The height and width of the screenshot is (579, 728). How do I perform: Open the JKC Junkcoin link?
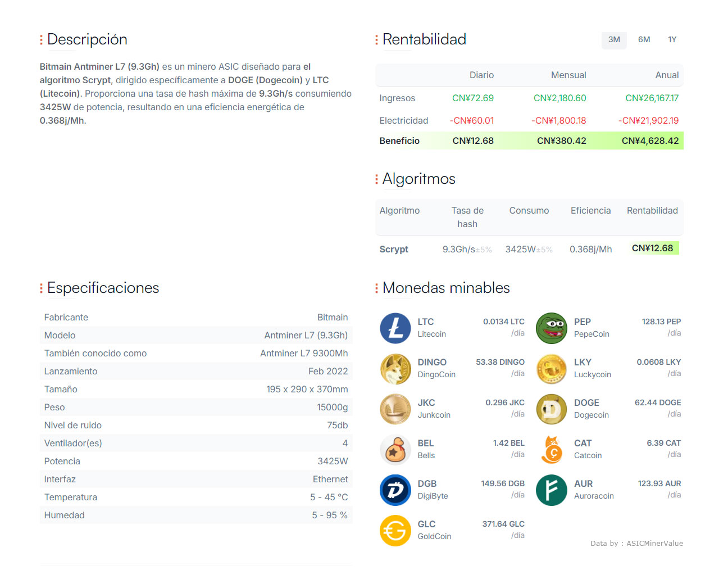tap(434, 409)
